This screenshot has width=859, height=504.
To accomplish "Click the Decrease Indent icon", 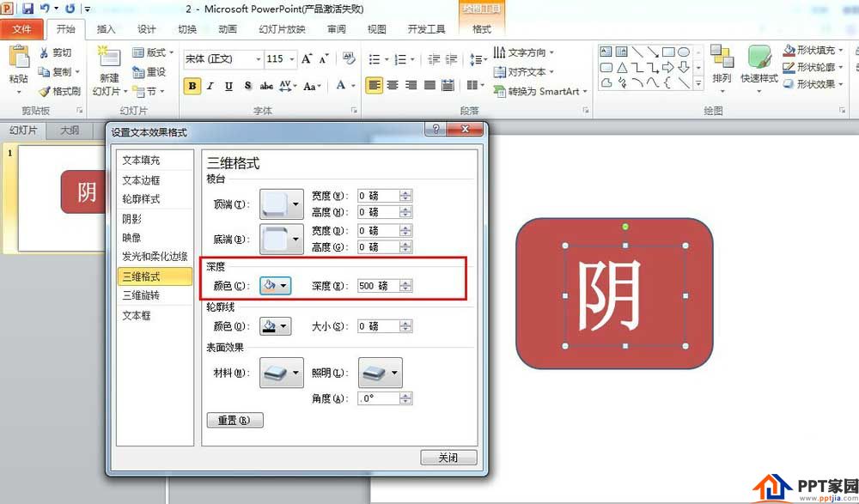I will pyautogui.click(x=433, y=58).
